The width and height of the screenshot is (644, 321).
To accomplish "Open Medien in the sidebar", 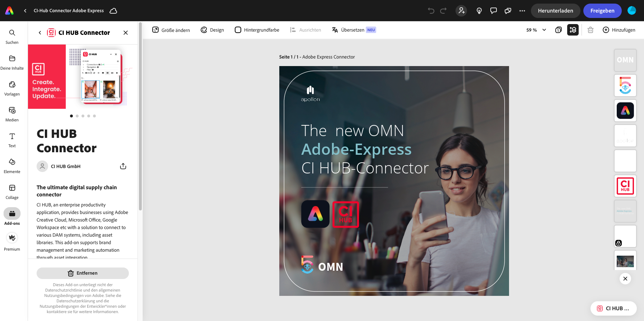I will point(12,115).
